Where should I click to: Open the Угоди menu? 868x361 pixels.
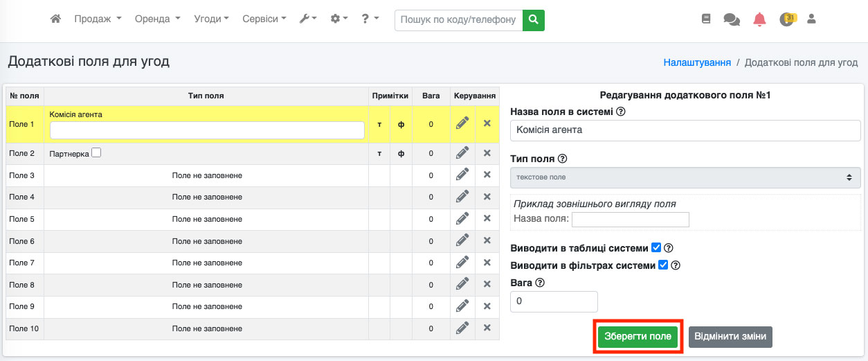tap(211, 19)
